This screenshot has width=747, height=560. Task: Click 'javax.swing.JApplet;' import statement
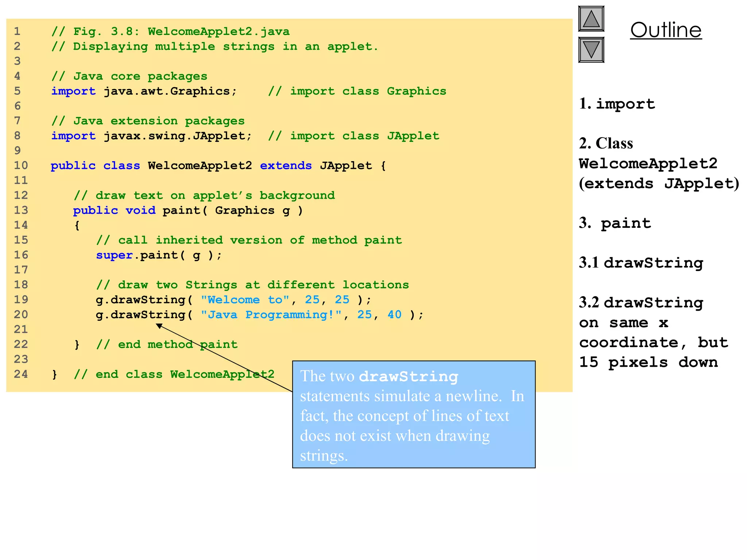(178, 136)
